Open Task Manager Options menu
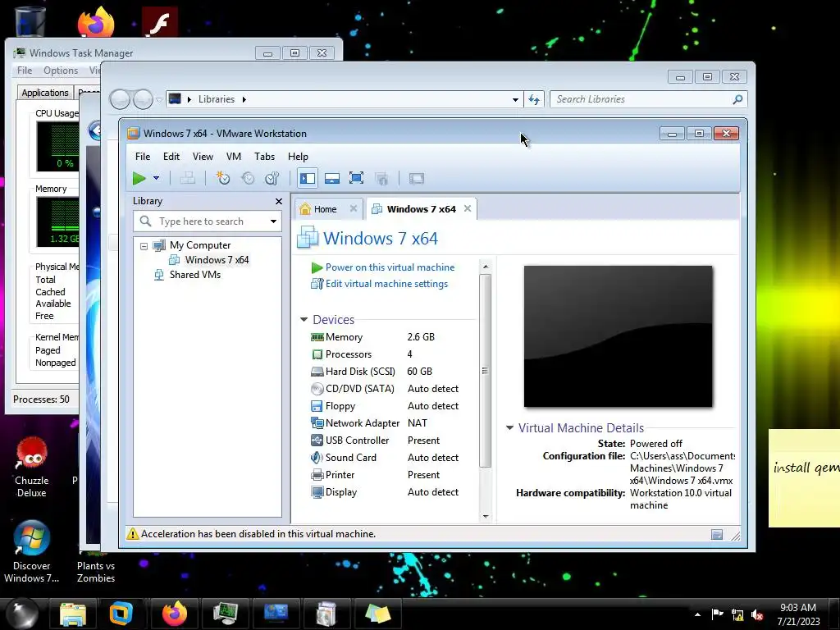This screenshot has height=630, width=840. (x=61, y=71)
